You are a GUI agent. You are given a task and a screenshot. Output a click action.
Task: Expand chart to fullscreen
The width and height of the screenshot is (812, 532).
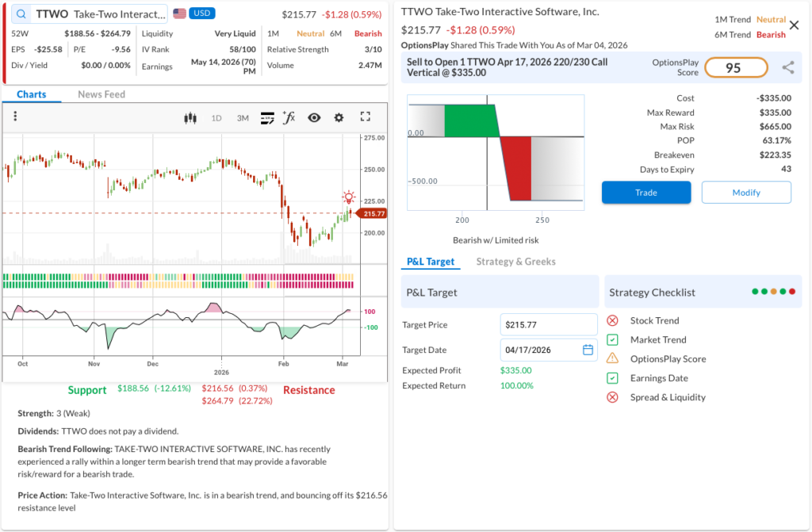click(366, 117)
